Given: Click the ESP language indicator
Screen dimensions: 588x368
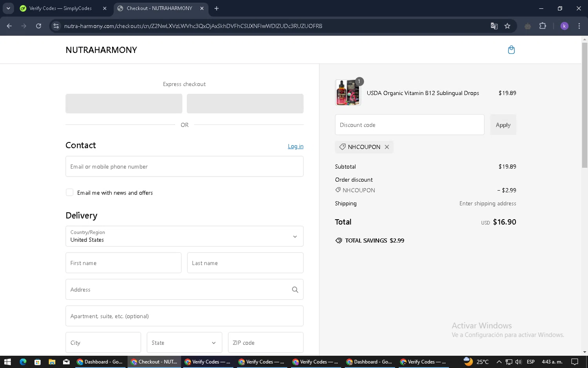Looking at the screenshot, I should 531,362.
